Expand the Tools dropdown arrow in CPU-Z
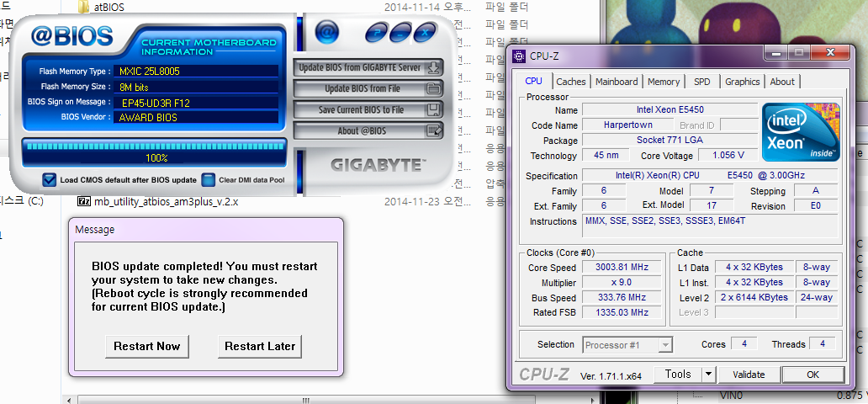This screenshot has height=404, width=868. point(709,374)
